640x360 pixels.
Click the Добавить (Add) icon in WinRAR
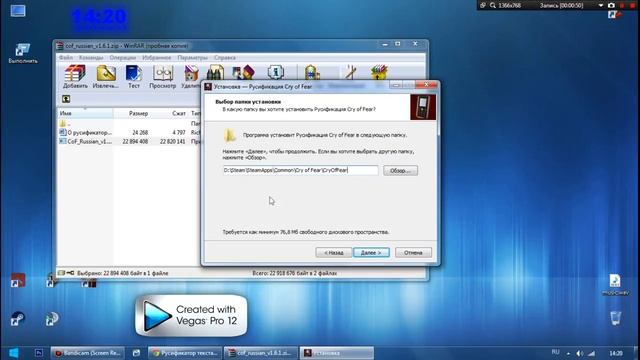(x=75, y=76)
